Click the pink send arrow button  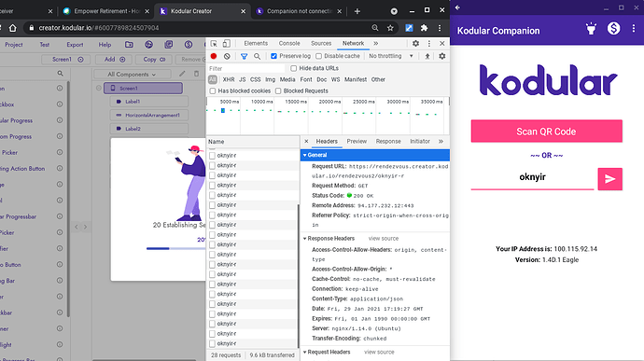click(609, 179)
